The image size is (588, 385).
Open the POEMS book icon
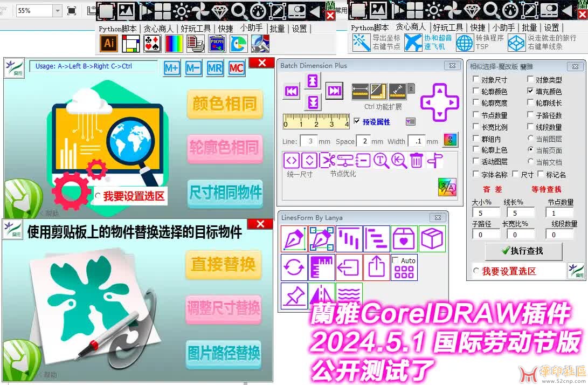(x=217, y=44)
